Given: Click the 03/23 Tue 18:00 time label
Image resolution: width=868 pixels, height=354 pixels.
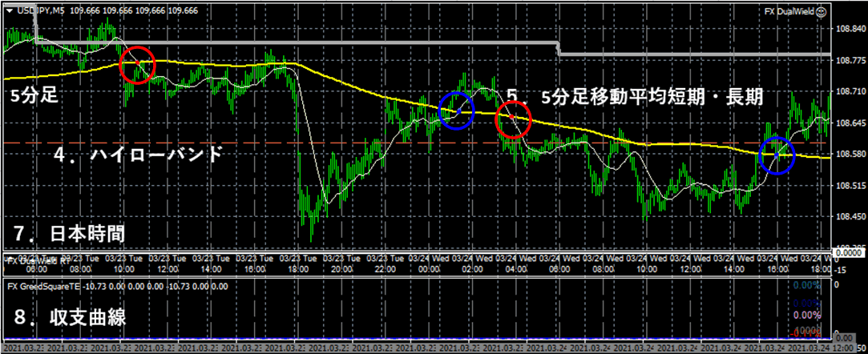Looking at the screenshot, I should click(x=298, y=263).
